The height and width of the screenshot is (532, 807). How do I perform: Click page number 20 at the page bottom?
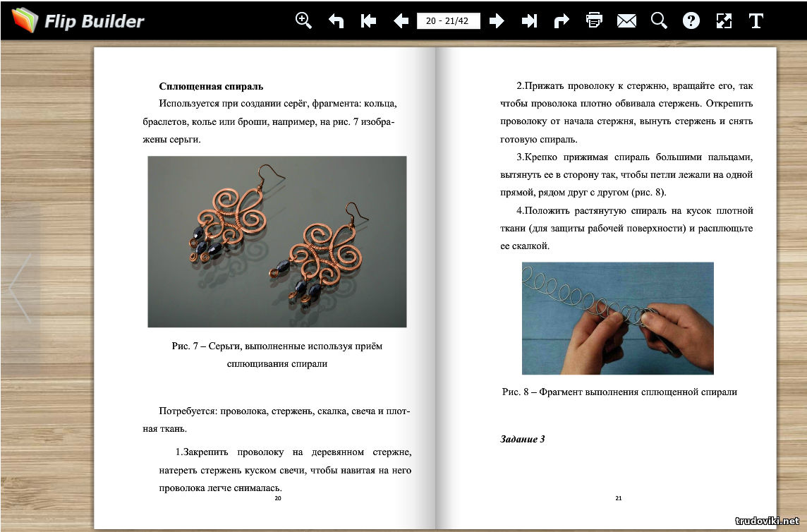pos(278,498)
